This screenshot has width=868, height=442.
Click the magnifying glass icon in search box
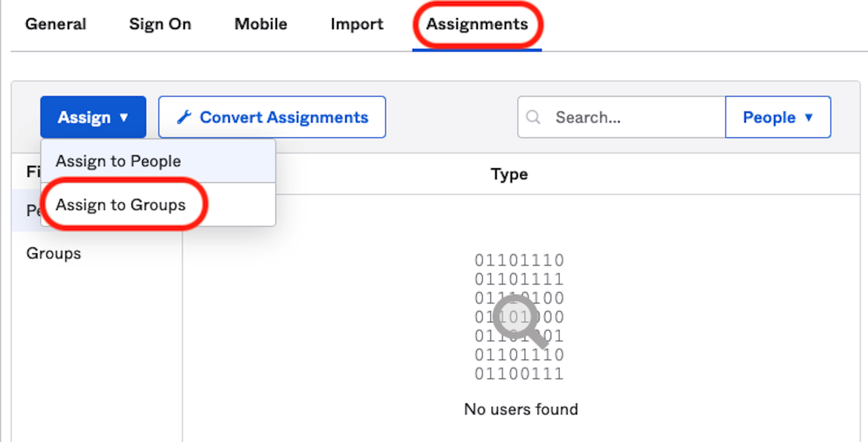[533, 117]
